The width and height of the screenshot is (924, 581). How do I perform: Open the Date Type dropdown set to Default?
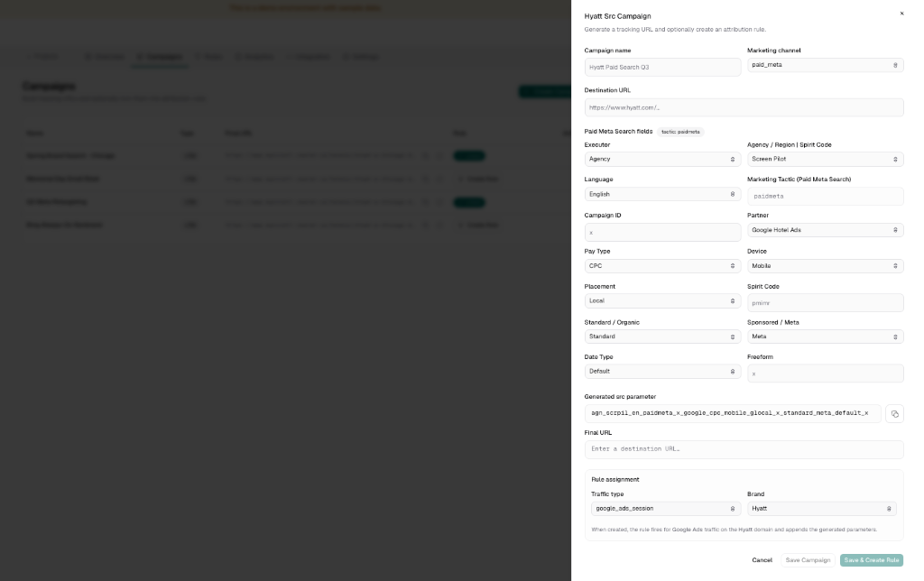pos(662,371)
